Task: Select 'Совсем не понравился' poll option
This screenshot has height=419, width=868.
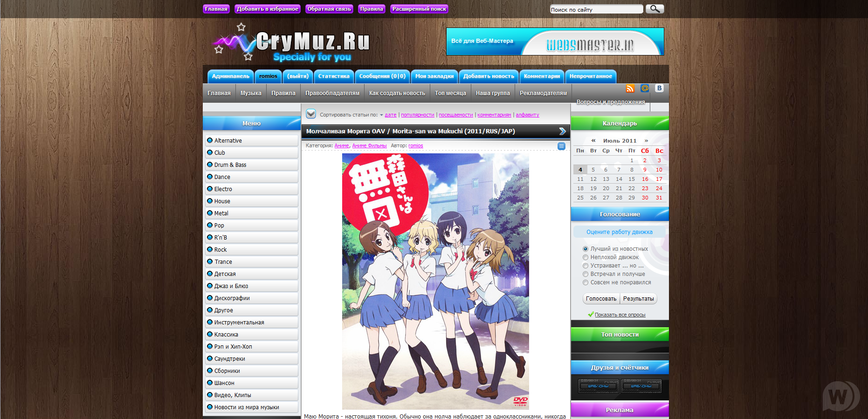Action: (586, 282)
